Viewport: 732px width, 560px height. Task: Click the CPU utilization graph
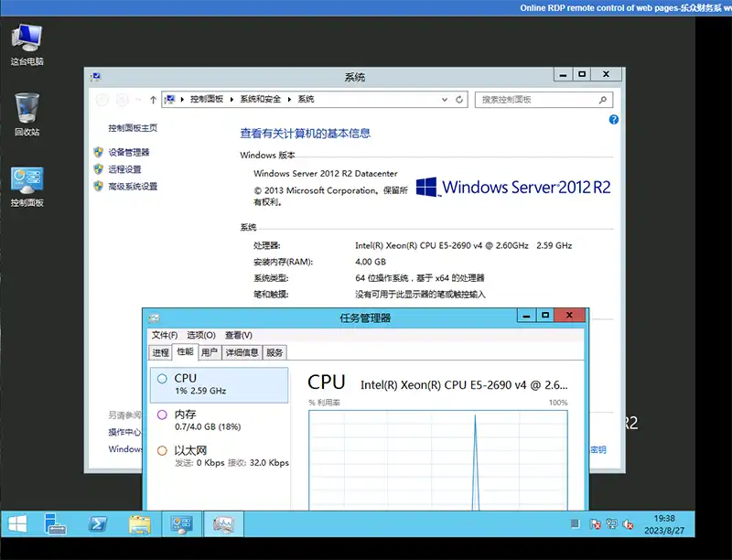[438, 460]
